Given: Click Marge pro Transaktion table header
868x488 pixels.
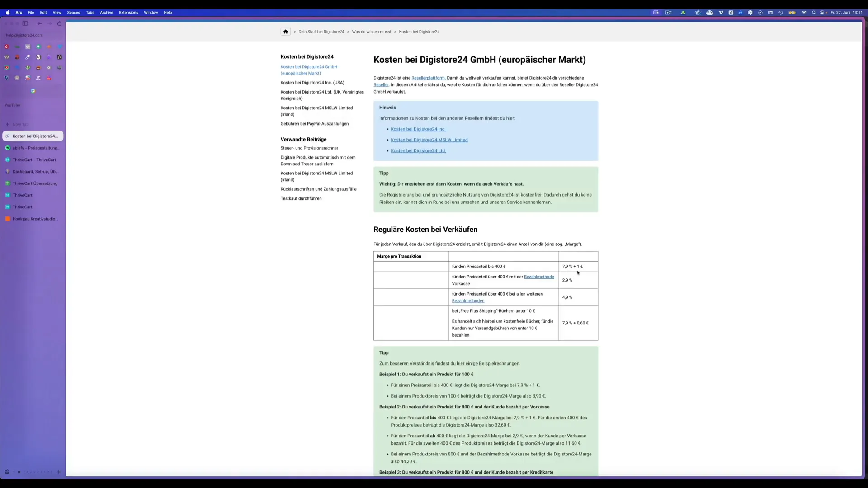Looking at the screenshot, I should pyautogui.click(x=410, y=256).
